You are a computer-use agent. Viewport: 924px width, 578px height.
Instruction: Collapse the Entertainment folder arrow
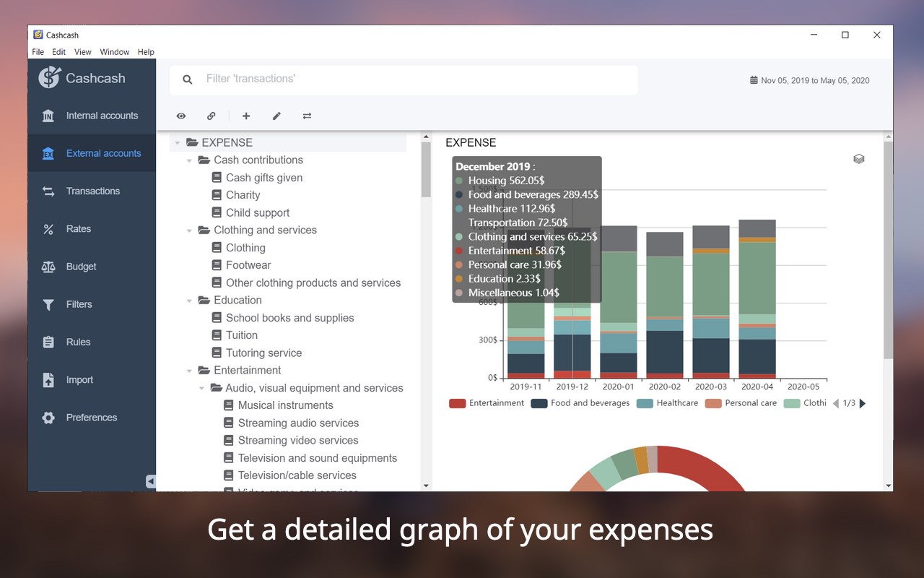click(190, 371)
